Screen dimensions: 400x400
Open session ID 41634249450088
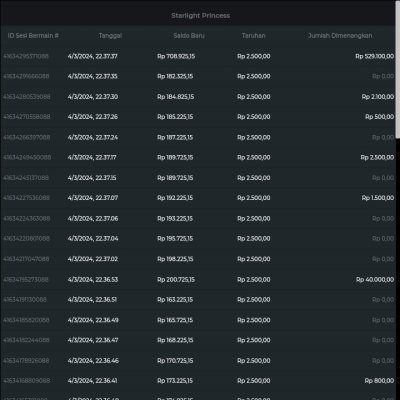click(27, 157)
